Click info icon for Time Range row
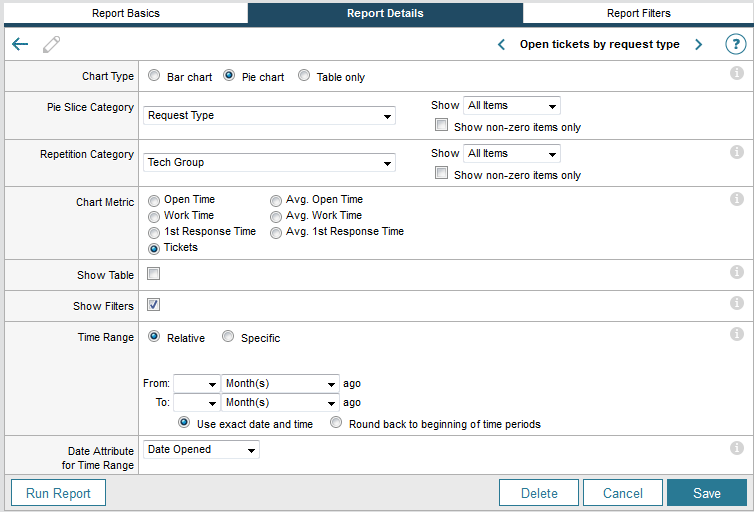 pyautogui.click(x=737, y=334)
